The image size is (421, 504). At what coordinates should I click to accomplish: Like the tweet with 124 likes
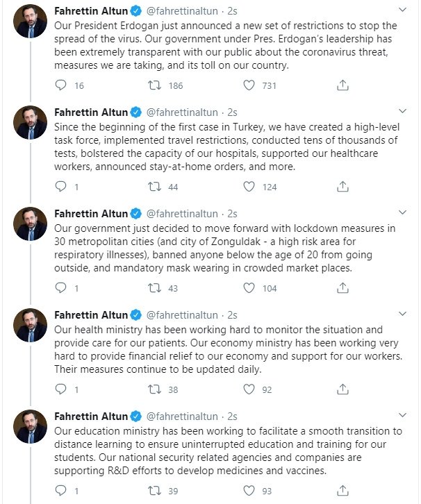249,187
